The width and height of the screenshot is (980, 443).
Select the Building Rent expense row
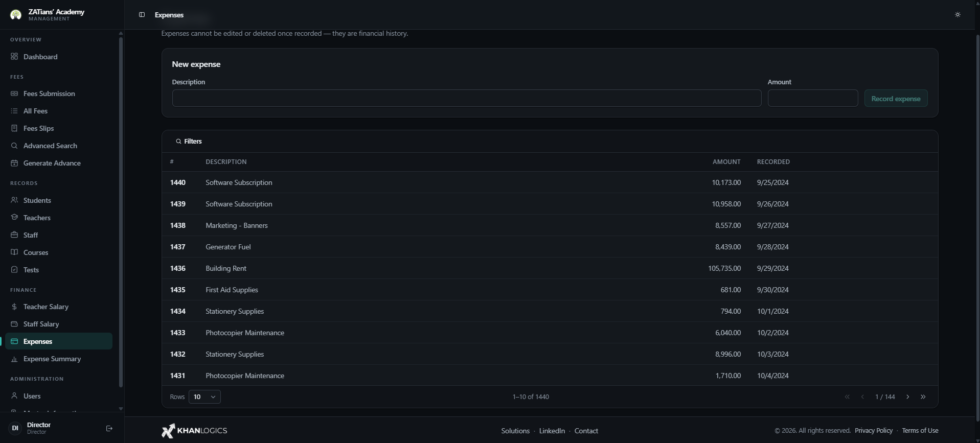(550, 268)
